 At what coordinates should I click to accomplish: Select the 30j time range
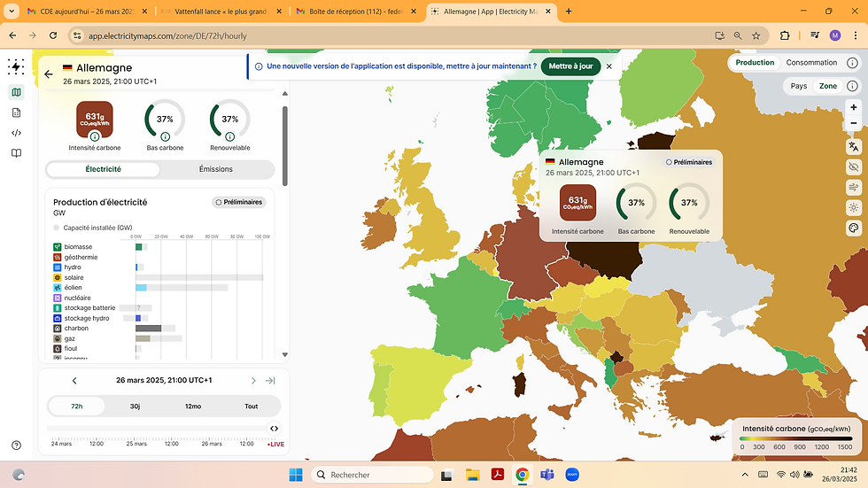pos(135,407)
